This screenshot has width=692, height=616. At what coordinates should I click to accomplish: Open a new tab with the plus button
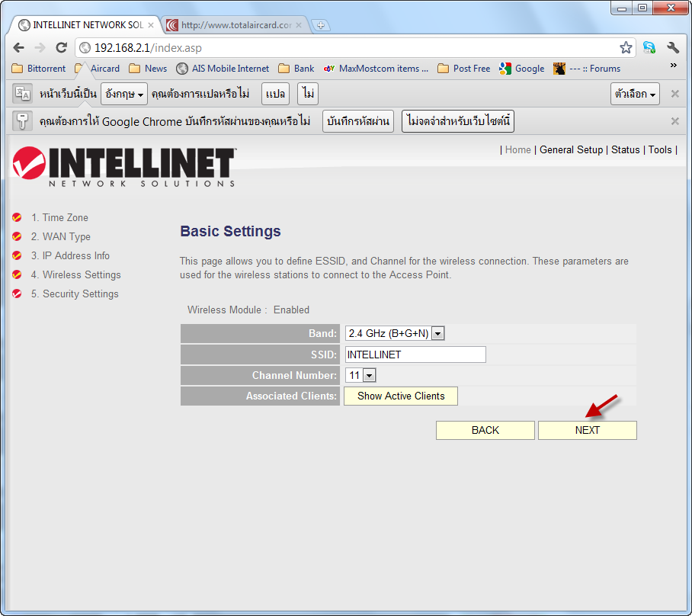pyautogui.click(x=321, y=25)
